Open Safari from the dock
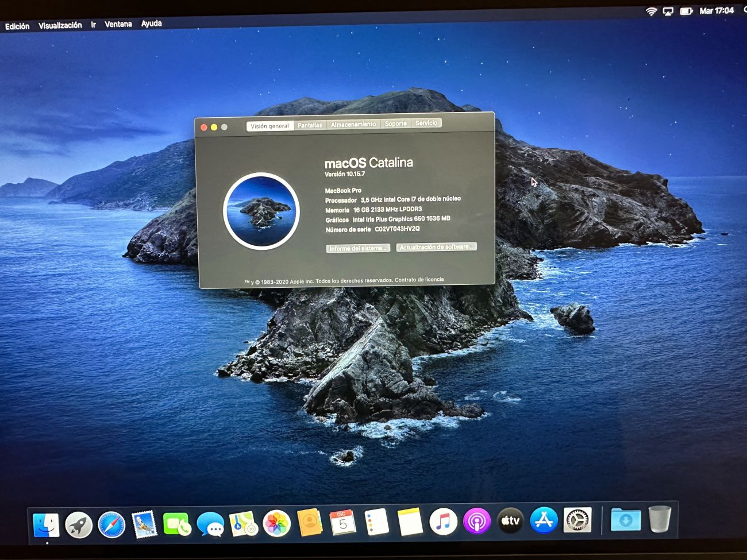Image resolution: width=747 pixels, height=560 pixels. click(111, 524)
